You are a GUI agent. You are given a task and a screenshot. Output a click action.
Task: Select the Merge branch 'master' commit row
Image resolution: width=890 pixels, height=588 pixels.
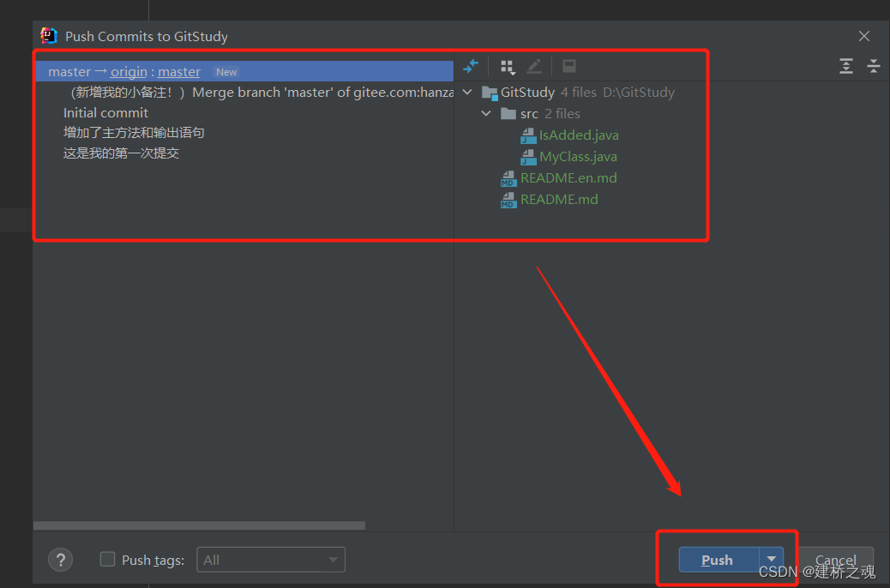(244, 93)
